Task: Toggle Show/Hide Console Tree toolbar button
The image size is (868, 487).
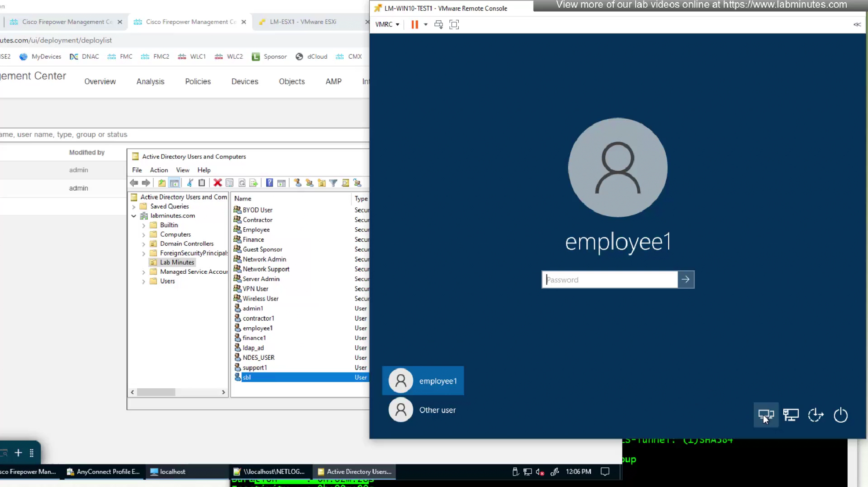Action: (174, 183)
